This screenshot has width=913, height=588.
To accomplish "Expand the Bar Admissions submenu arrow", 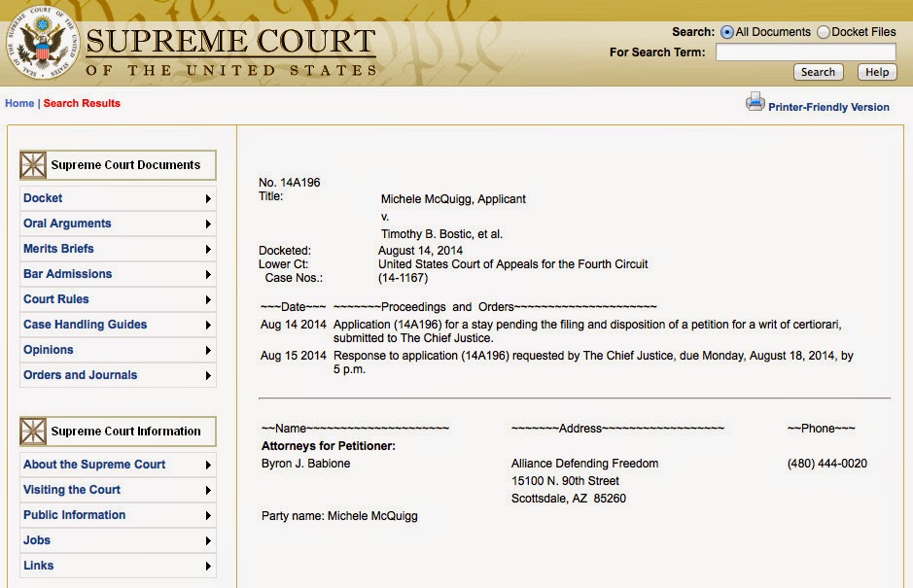I will click(208, 275).
